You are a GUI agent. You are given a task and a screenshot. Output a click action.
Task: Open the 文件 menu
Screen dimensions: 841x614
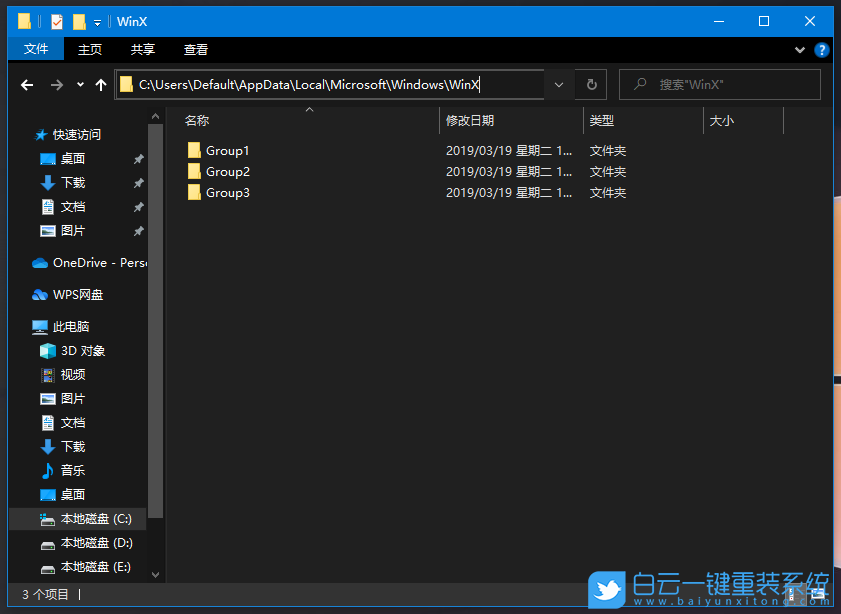[36, 49]
